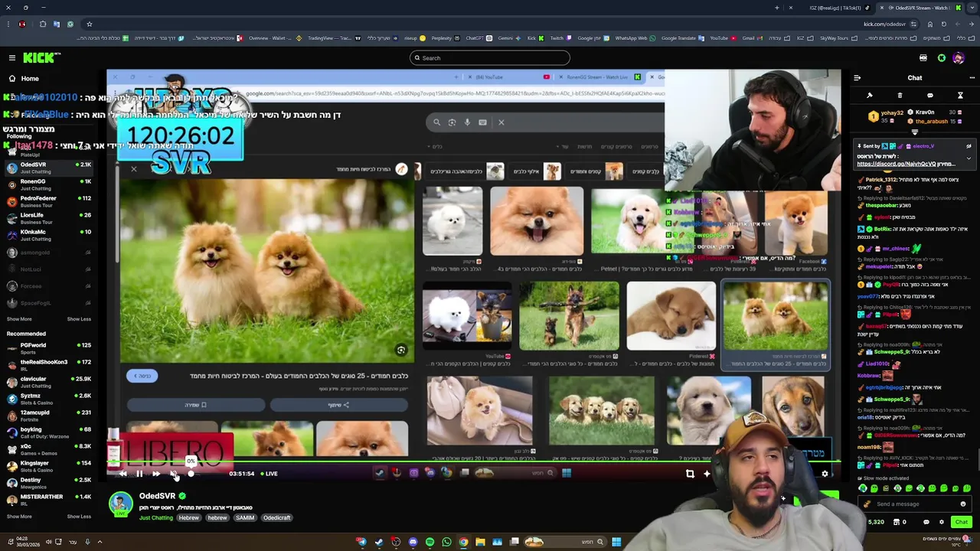Collapse Following list with Show Less
This screenshot has width=980, height=551.
pos(79,319)
